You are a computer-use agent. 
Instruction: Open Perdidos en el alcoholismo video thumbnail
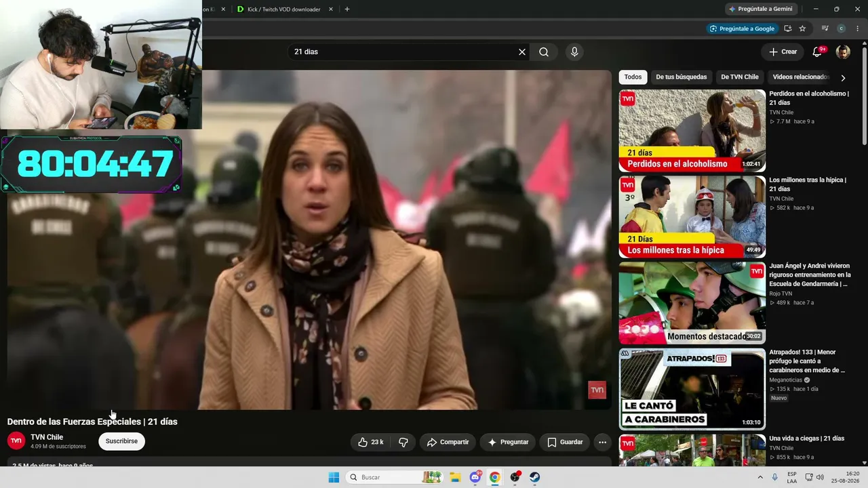point(692,131)
